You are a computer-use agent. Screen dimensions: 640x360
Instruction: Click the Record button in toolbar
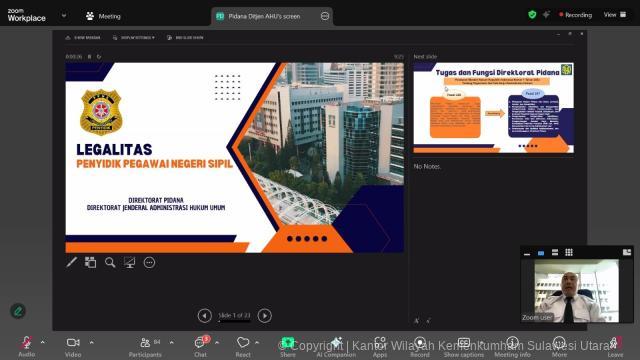tap(420, 347)
